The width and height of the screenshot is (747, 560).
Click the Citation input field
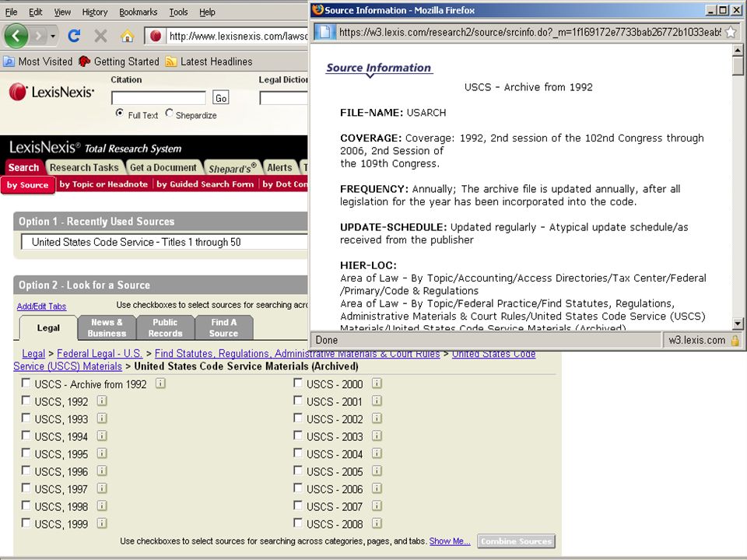158,98
